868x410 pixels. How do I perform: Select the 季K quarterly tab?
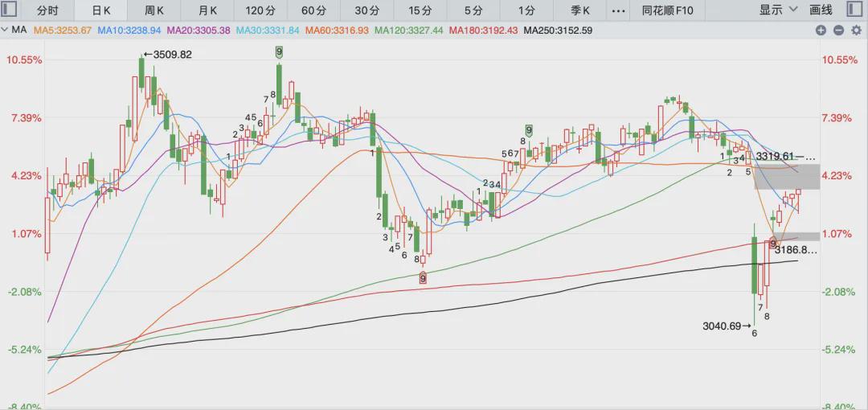(581, 10)
